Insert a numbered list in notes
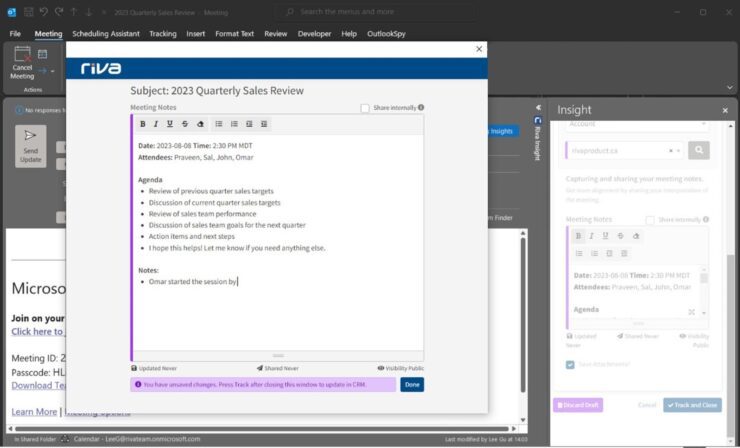The image size is (740, 448). tap(234, 124)
